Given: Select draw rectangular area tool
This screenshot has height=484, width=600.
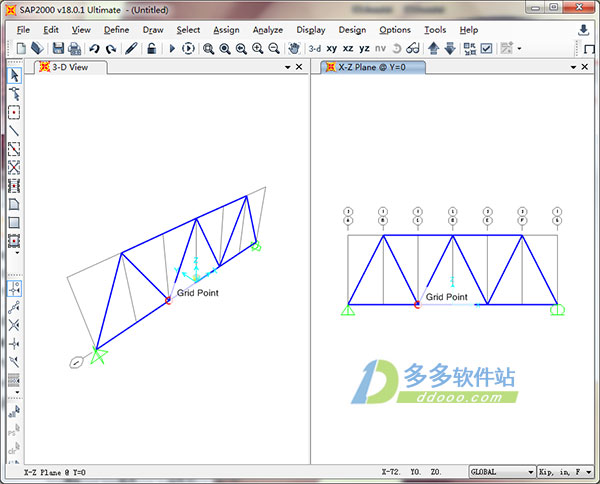Looking at the screenshot, I should 14,222.
